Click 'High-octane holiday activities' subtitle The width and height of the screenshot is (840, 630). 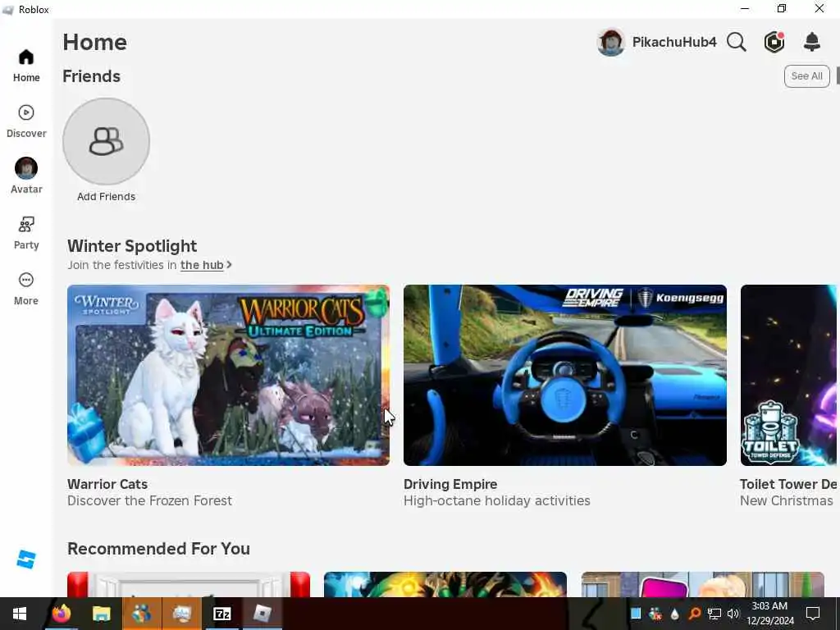click(496, 501)
